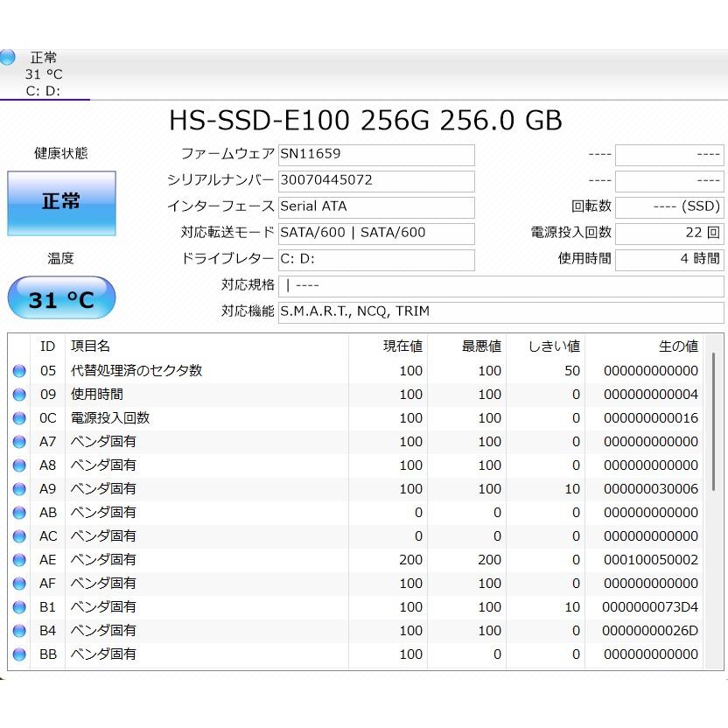Click the serial number field 30070445072
The image size is (728, 728).
click(x=376, y=181)
